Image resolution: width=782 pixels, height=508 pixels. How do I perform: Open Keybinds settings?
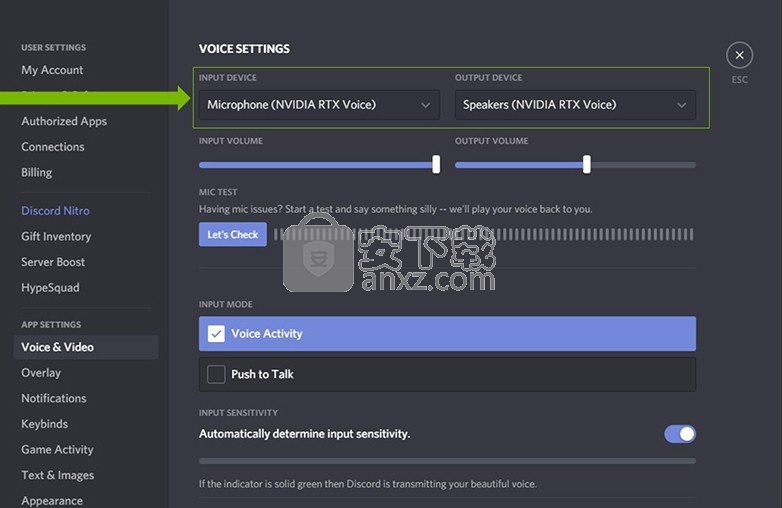[x=44, y=424]
